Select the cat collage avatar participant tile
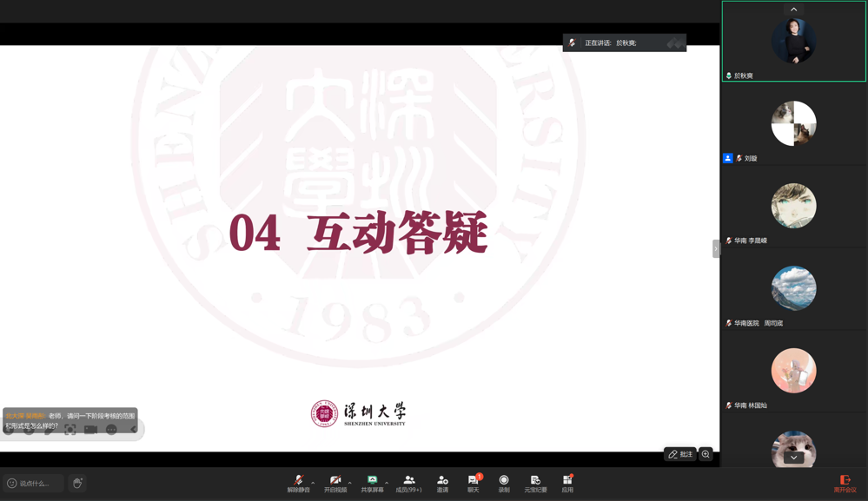Screen dimensions: 868x501 (794, 124)
